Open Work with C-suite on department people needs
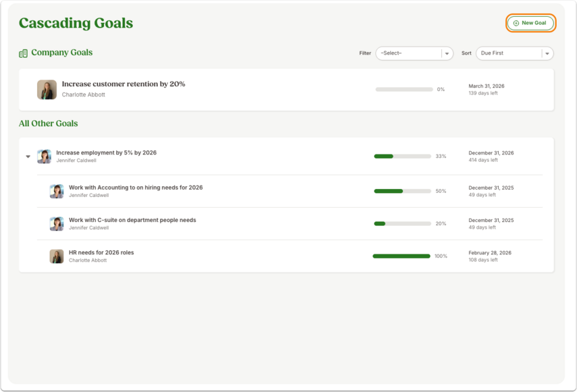Screen dimensions: 577x392 tap(132, 220)
